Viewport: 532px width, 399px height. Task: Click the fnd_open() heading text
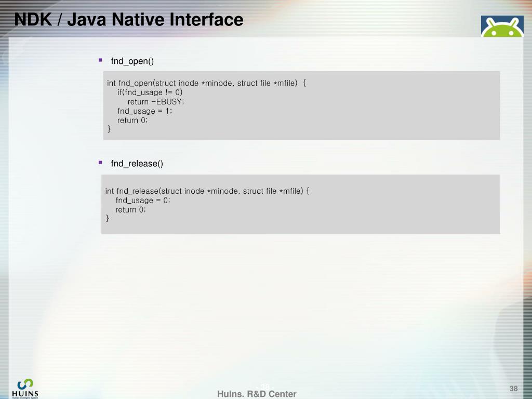[132, 61]
